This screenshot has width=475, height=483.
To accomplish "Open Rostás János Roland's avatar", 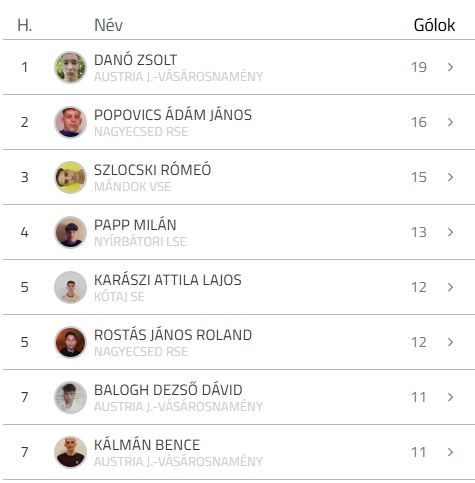I will (x=70, y=342).
